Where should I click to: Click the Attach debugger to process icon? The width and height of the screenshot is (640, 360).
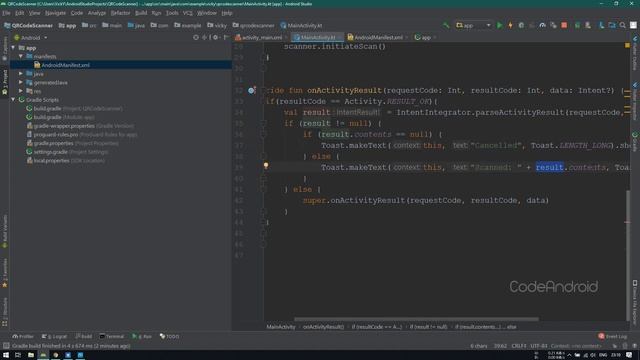point(553,25)
